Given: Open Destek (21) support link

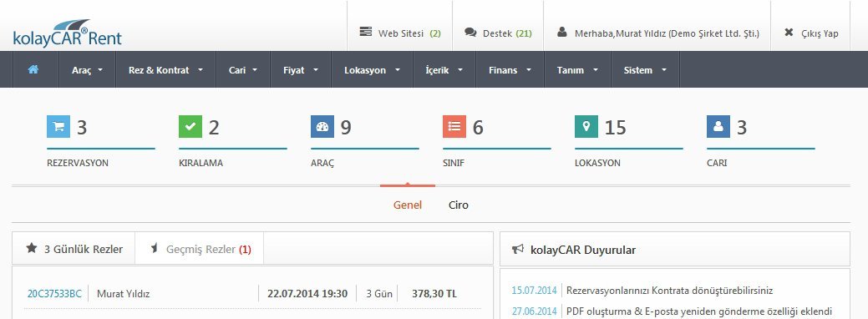Looking at the screenshot, I should (498, 33).
